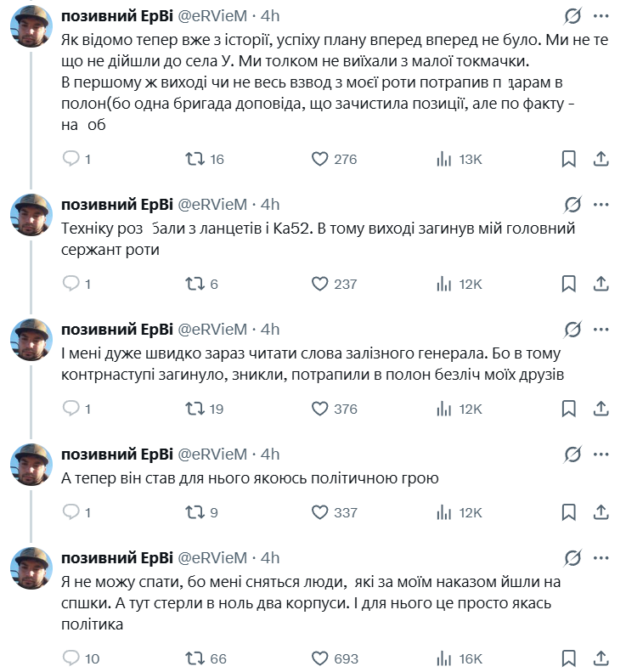This screenshot has width=626, height=672.
Task: View analytics showing 16K views
Action: point(443,658)
